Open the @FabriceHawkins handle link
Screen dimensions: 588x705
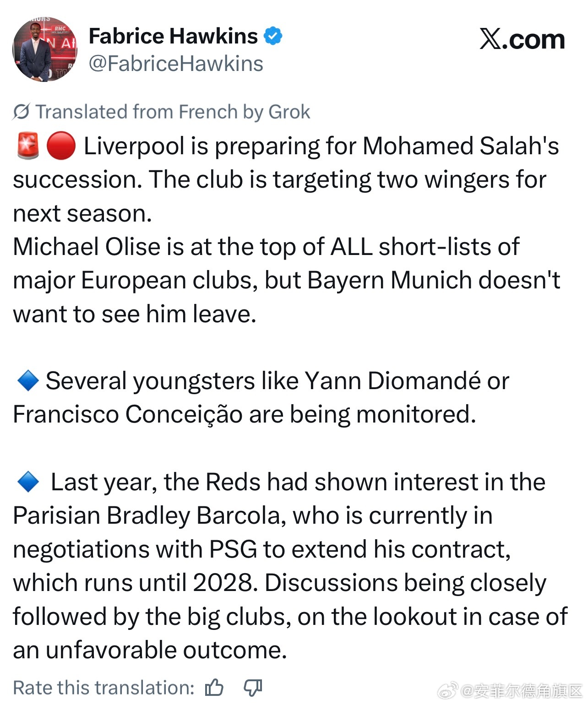pyautogui.click(x=176, y=64)
